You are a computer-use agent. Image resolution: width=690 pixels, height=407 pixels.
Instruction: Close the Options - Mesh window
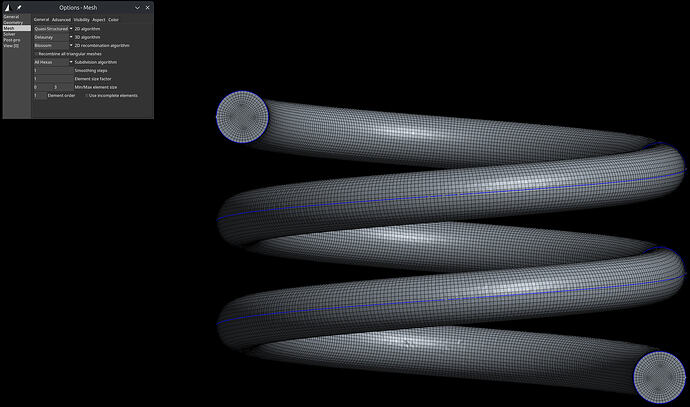[147, 7]
